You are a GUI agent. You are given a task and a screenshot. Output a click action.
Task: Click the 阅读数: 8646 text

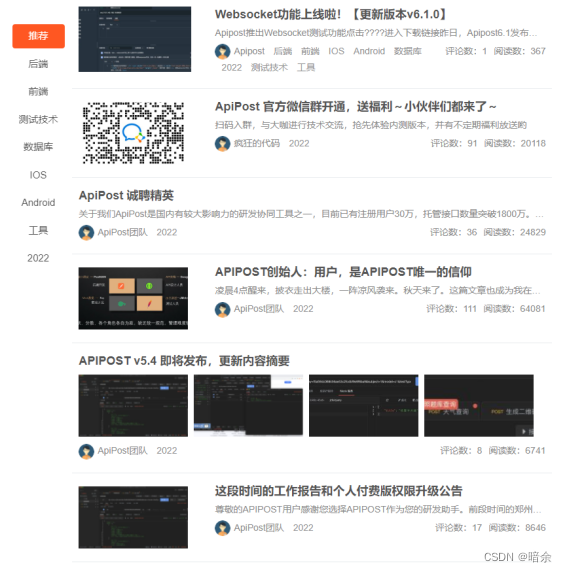(x=517, y=528)
